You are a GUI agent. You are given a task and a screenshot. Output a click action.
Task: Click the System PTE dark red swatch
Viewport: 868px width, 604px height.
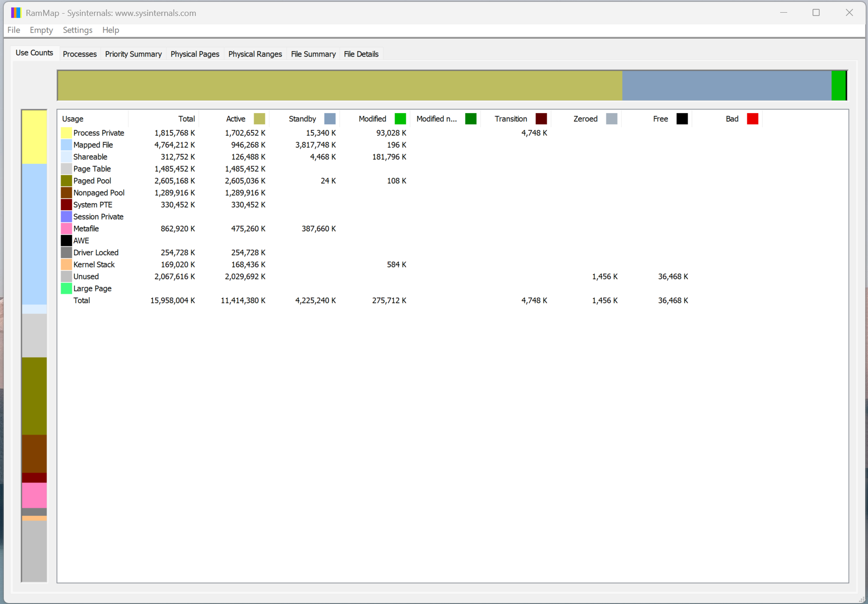[x=66, y=205]
